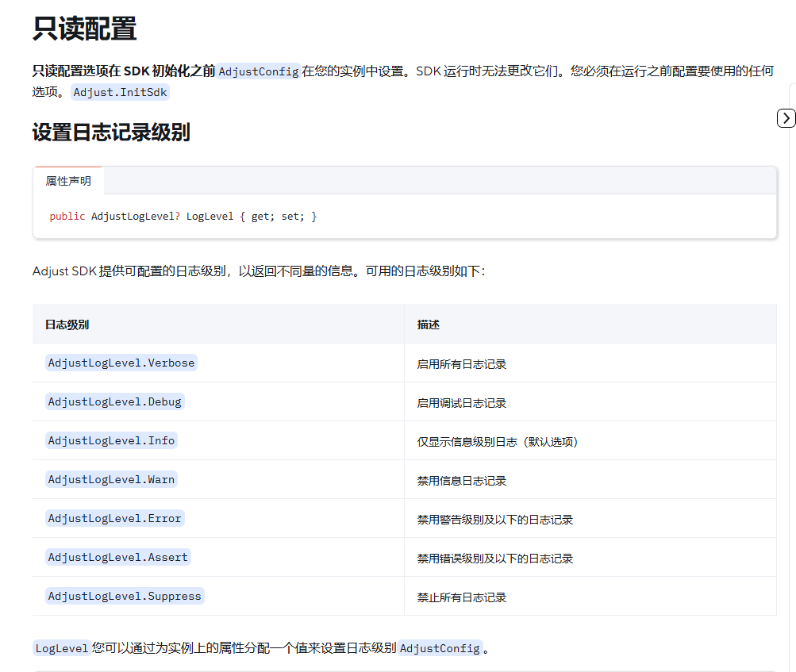Select the 属性声明 tab
Screen dimensions: 796x672
pos(68,181)
